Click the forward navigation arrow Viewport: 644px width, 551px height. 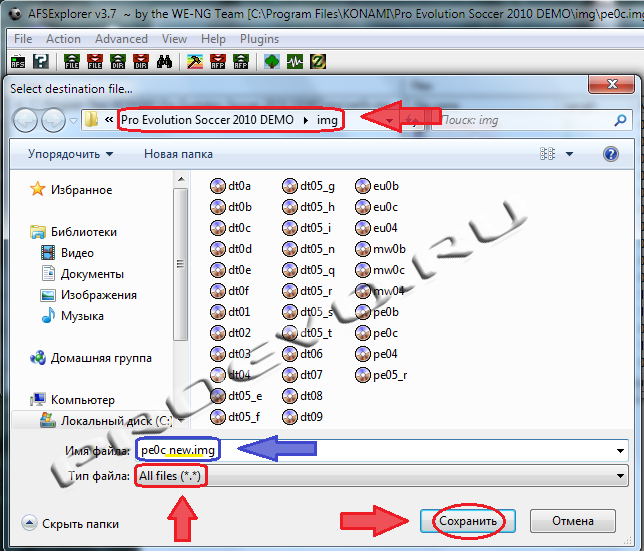coord(53,120)
